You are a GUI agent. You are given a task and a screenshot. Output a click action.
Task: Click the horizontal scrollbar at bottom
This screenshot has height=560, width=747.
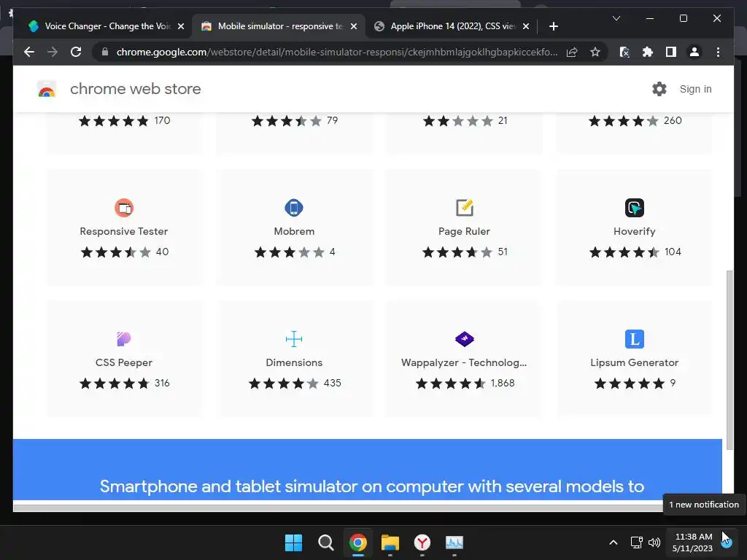pos(338,507)
